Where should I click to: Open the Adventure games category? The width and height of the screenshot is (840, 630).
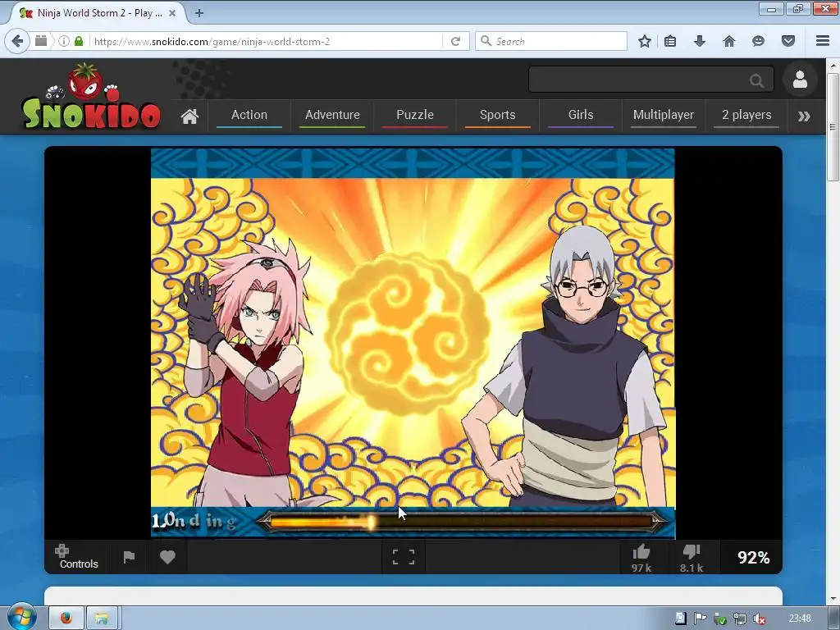coord(332,115)
